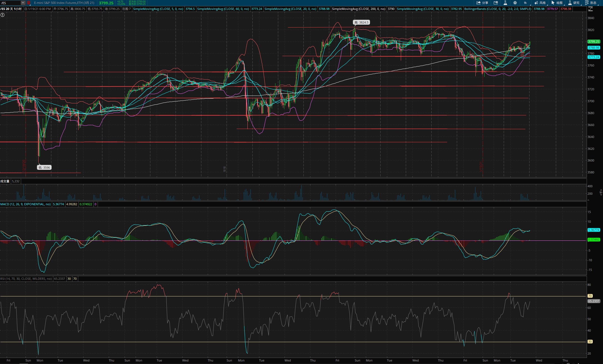Open the /ES symbol dropdown arrow
Screen dimensions: 603x364
(23, 3)
